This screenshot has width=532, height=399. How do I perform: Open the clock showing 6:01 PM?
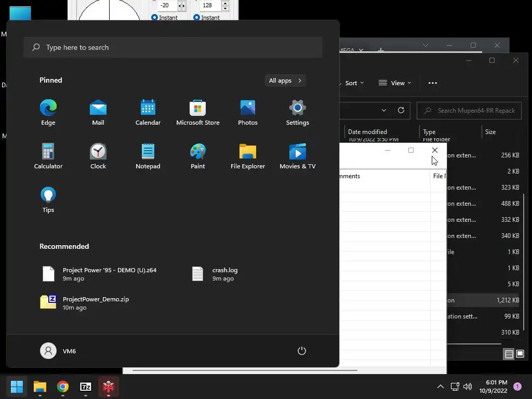pos(493,387)
